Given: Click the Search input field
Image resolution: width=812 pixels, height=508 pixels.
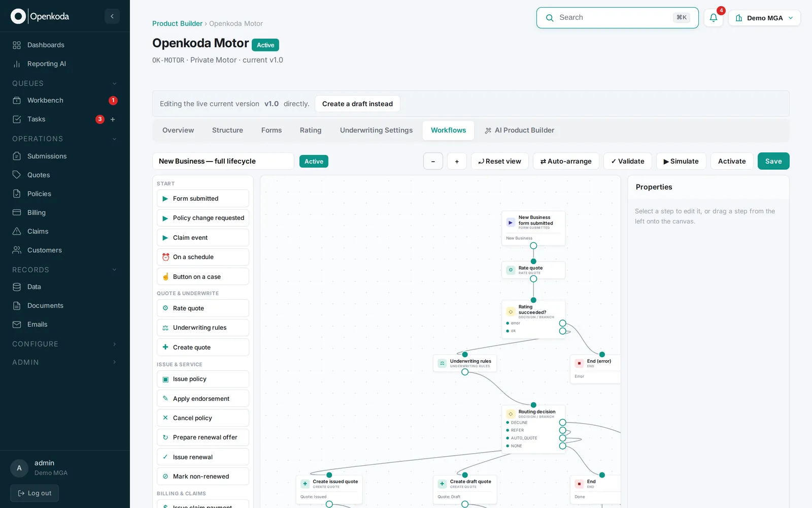Looking at the screenshot, I should pos(617,18).
